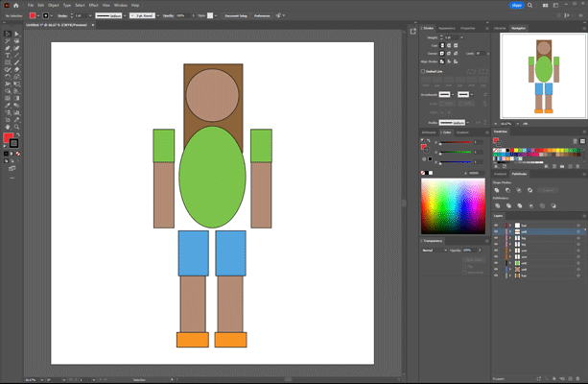Pick the Zoom tool in the toolbar
The width and height of the screenshot is (588, 384).
pos(16,126)
